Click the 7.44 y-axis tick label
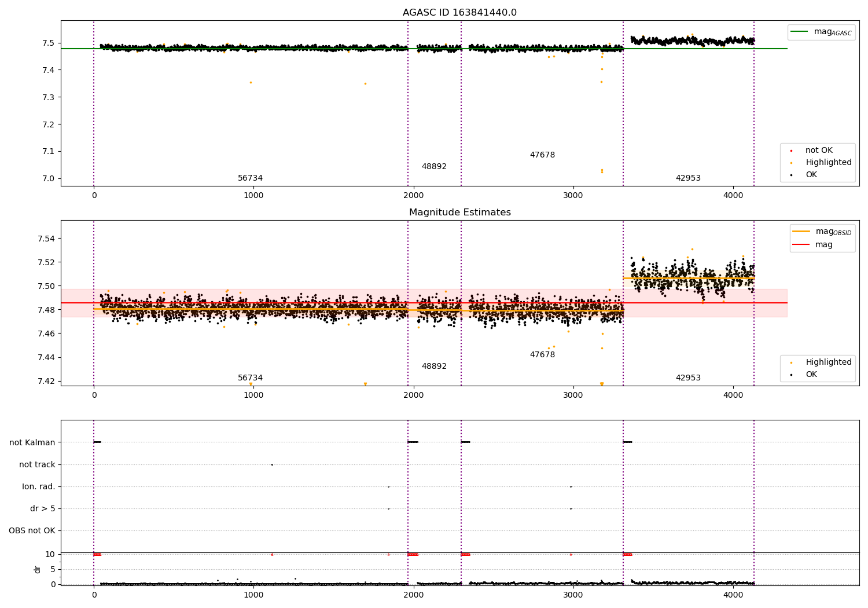Screen dimensions: 868x608 pos(46,358)
